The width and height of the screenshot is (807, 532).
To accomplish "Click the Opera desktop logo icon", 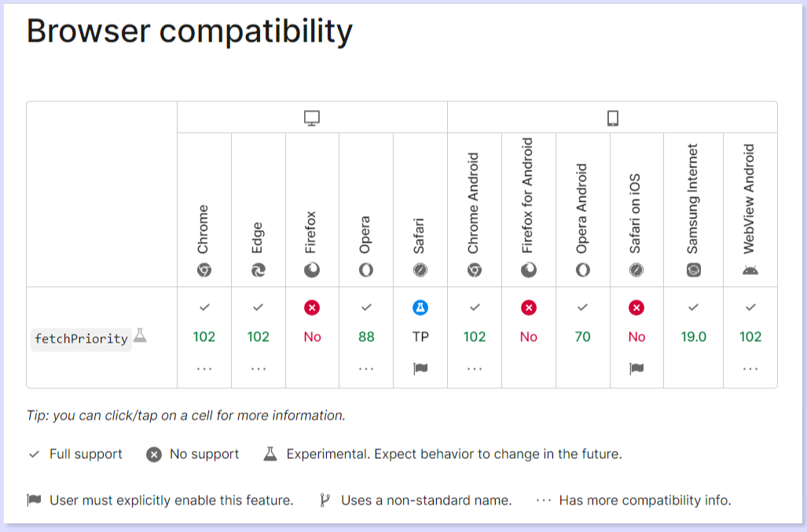I will (366, 270).
